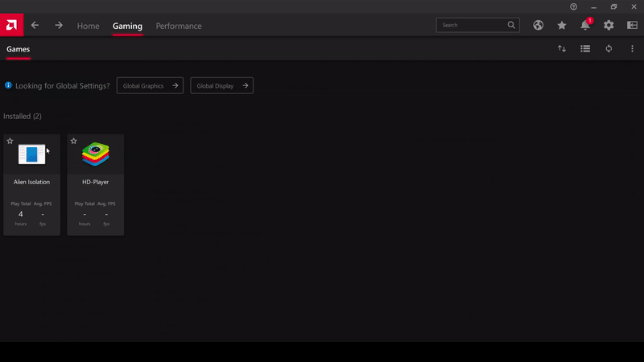Open Global Graphics settings
The image size is (644, 362).
coord(150,85)
